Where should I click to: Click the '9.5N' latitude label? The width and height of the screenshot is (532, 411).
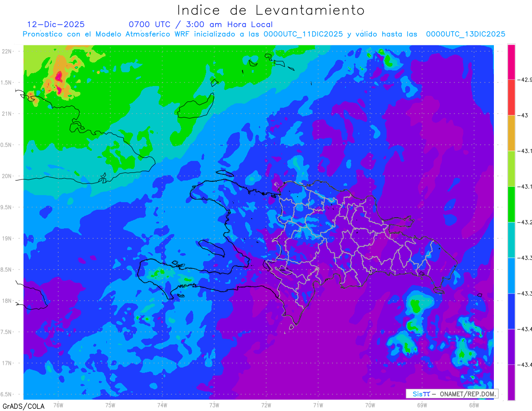6,207
